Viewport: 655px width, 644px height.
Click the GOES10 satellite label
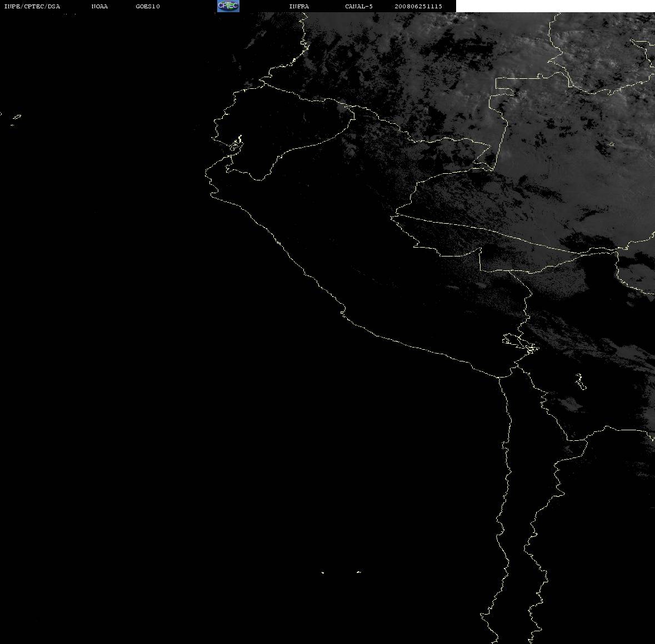(x=148, y=6)
